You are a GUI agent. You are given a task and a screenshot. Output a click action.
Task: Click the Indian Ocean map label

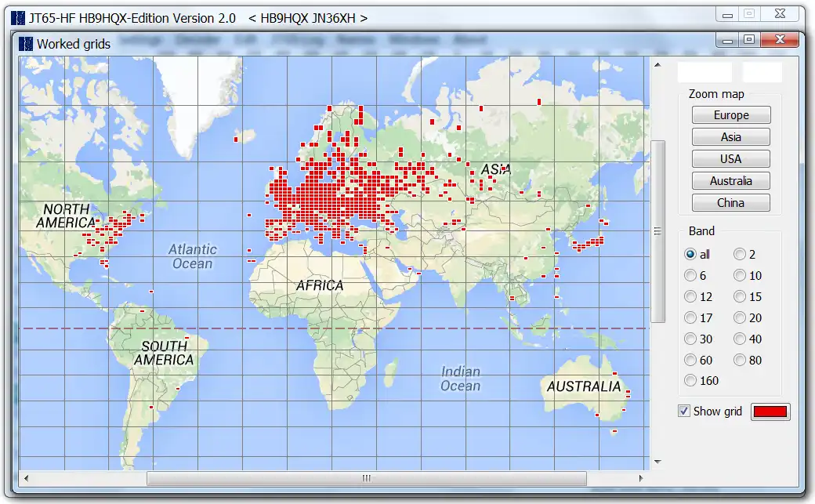point(461,379)
